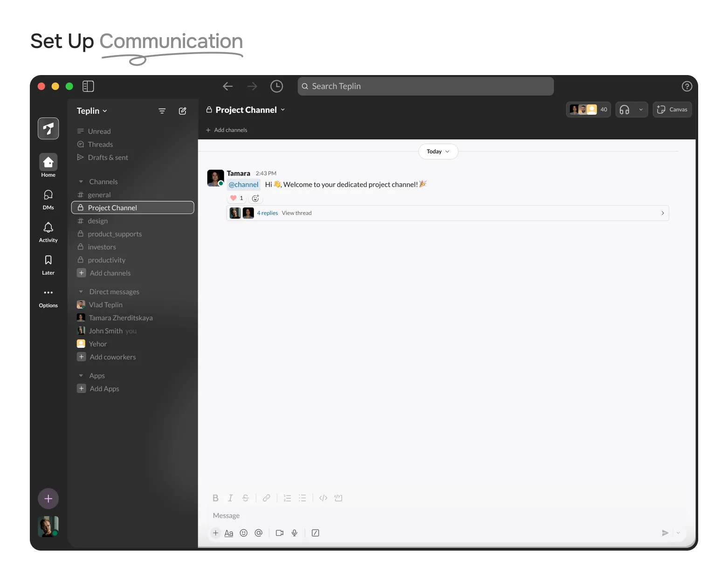
Task: Toggle bold formatting
Action: (215, 498)
